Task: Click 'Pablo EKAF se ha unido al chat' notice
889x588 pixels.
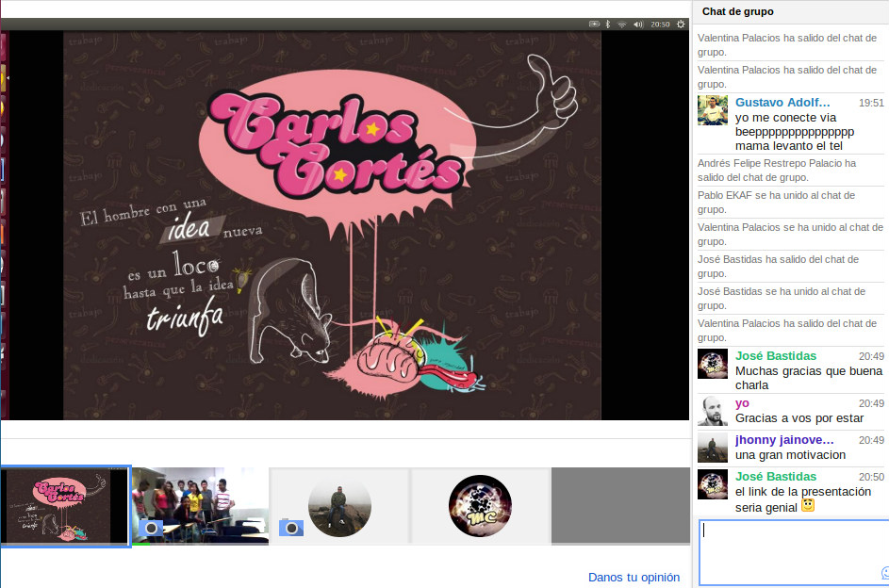Action: tap(776, 203)
